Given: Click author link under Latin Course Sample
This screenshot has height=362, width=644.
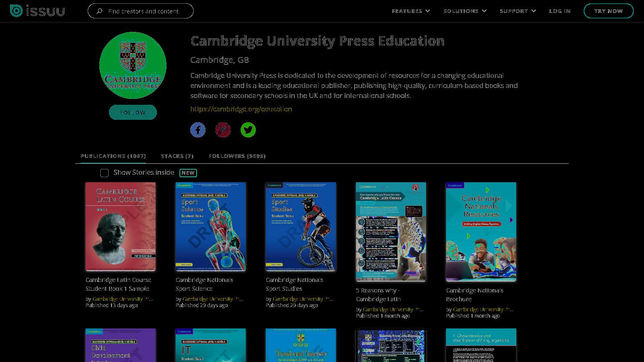Looking at the screenshot, I should pyautogui.click(x=122, y=299).
